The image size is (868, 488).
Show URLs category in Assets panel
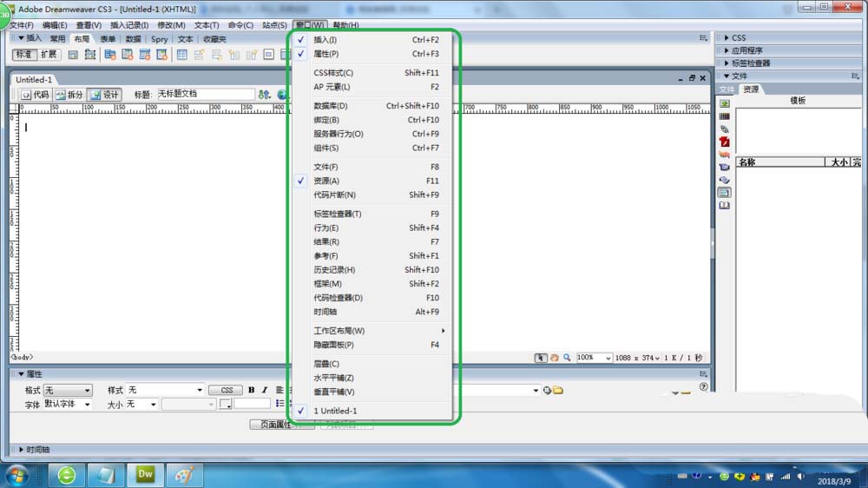coord(724,129)
